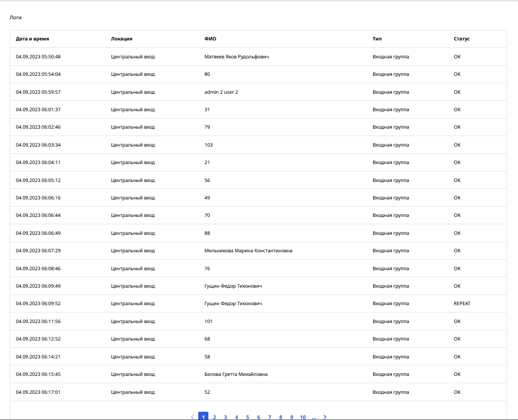The image size is (518, 420).
Task: Select the Мельникова Марина Константиновна row
Action: tap(248, 251)
